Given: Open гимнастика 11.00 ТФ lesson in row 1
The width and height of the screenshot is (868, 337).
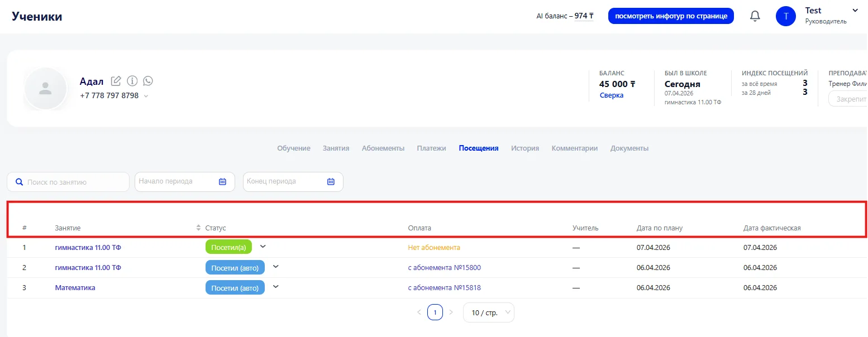Looking at the screenshot, I should pos(88,247).
